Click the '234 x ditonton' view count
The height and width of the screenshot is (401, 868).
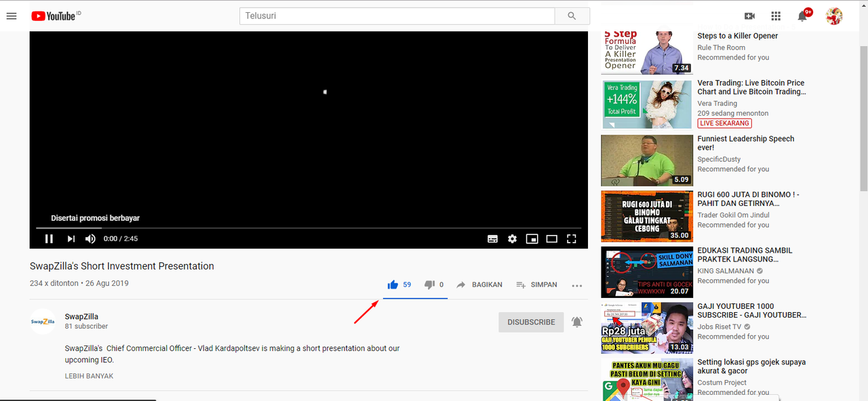[x=54, y=283]
